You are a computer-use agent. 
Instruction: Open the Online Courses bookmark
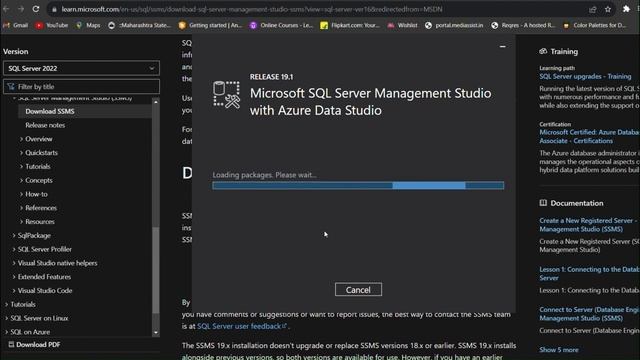(x=281, y=25)
